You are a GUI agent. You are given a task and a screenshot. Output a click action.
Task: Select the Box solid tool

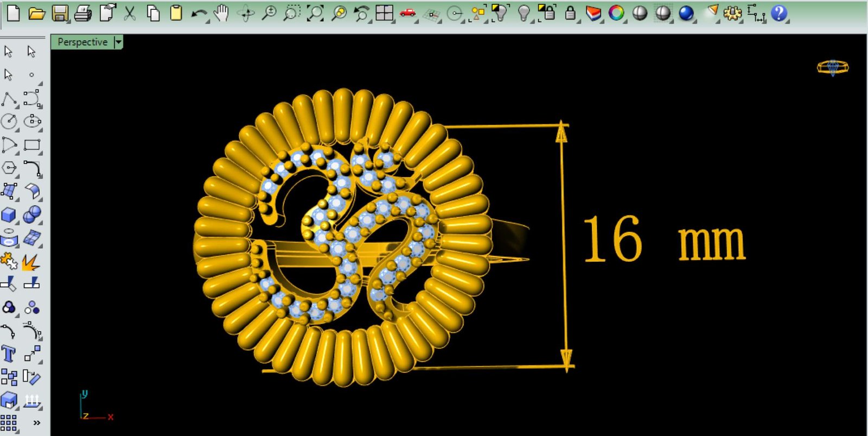[9, 215]
